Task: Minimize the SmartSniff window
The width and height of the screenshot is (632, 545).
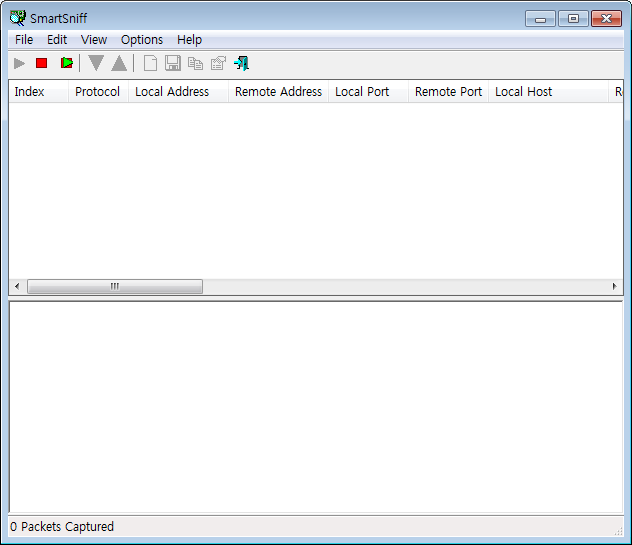Action: pos(541,19)
